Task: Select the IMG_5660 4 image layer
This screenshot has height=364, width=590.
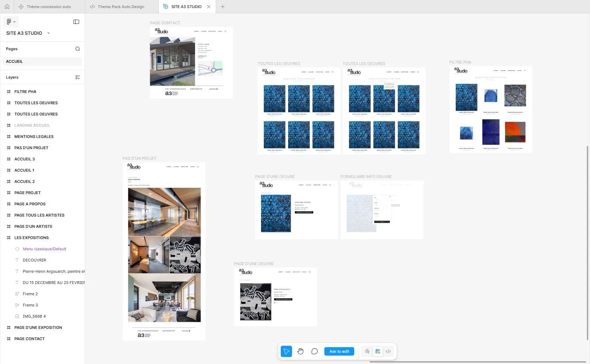Action: pyautogui.click(x=34, y=316)
